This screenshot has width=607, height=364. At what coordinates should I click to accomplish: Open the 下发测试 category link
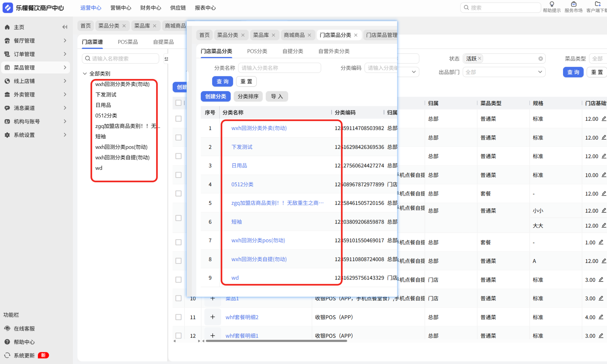242,147
